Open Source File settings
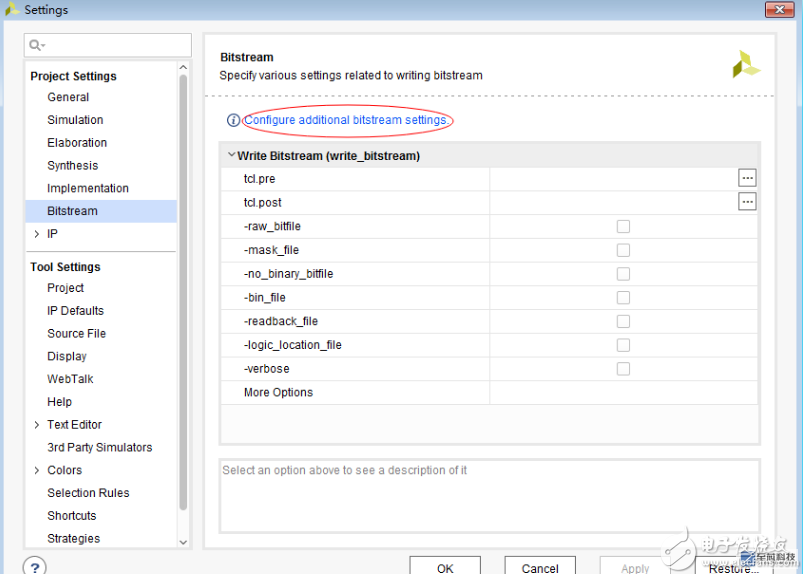 click(76, 333)
